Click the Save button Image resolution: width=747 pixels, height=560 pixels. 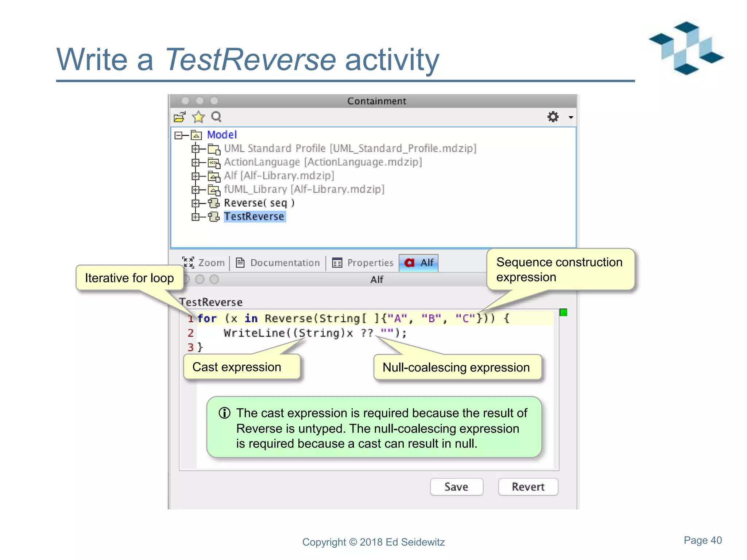click(x=456, y=487)
